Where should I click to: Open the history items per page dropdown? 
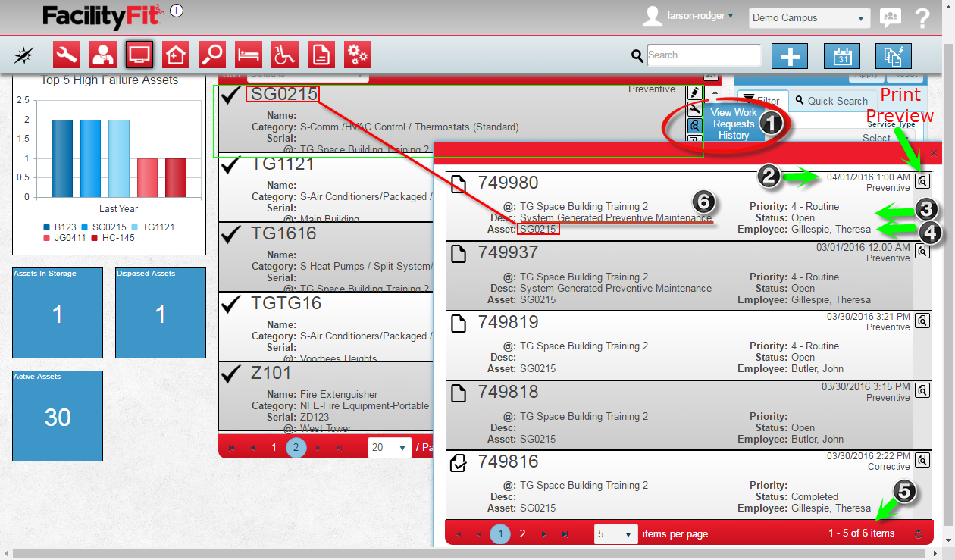615,533
